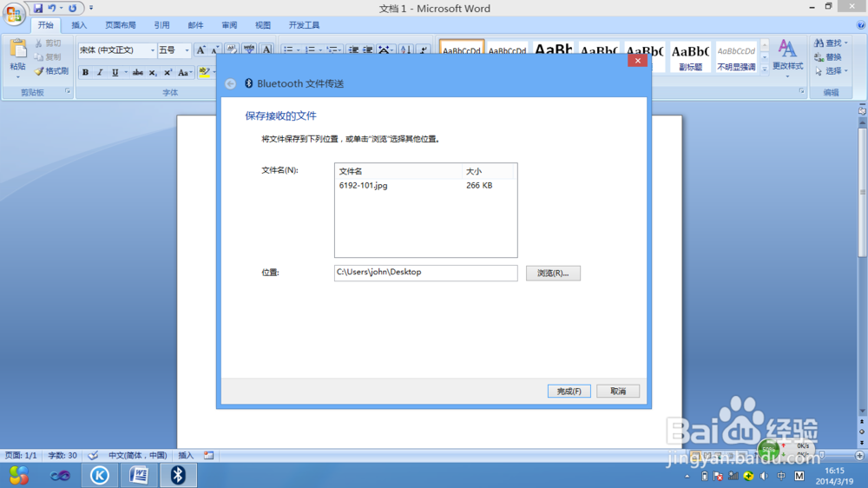The image size is (868, 488).
Task: Switch to 引用 (References) tab
Action: 161,25
